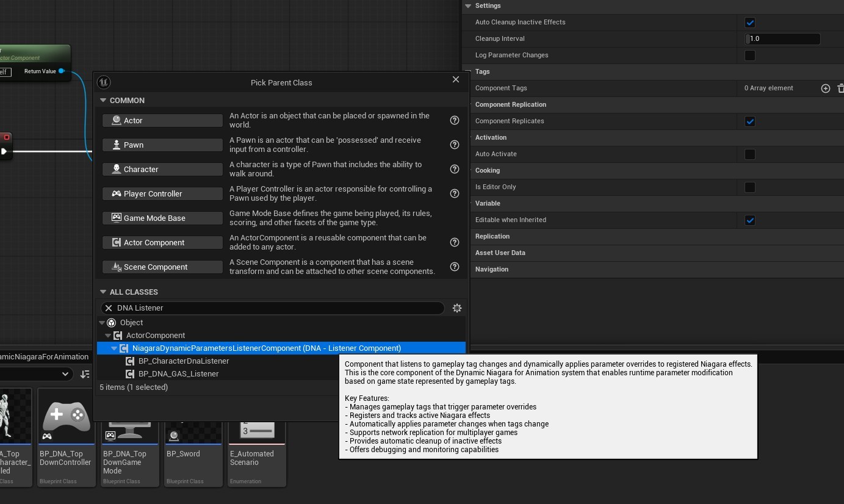Select BP_CharacterDnaListener in class tree
Screen dimensions: 844x504
[183, 361]
